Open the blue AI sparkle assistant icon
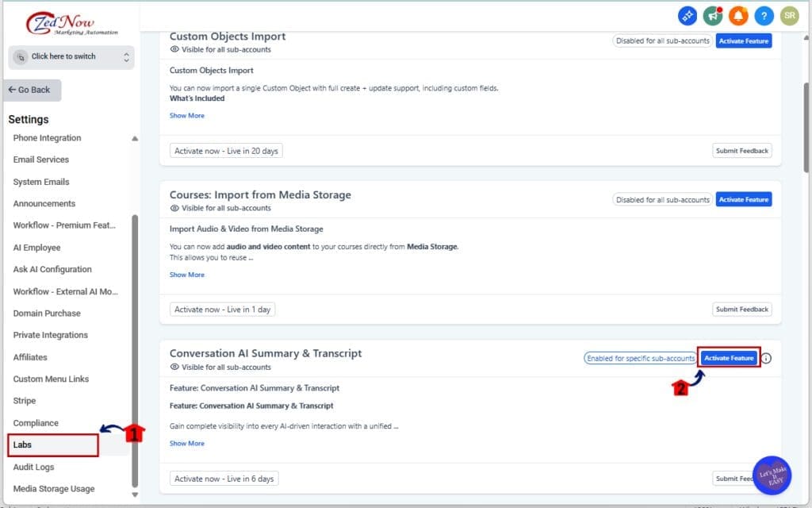The width and height of the screenshot is (812, 508). point(687,15)
